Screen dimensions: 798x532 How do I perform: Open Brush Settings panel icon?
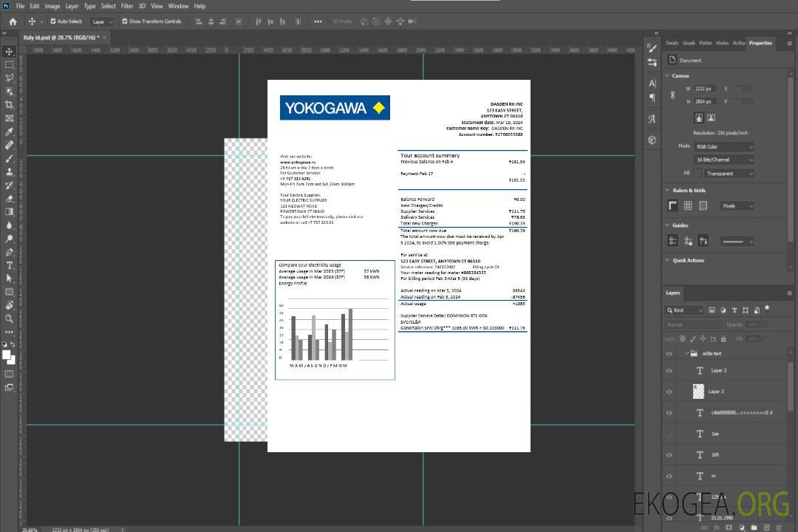click(x=652, y=48)
